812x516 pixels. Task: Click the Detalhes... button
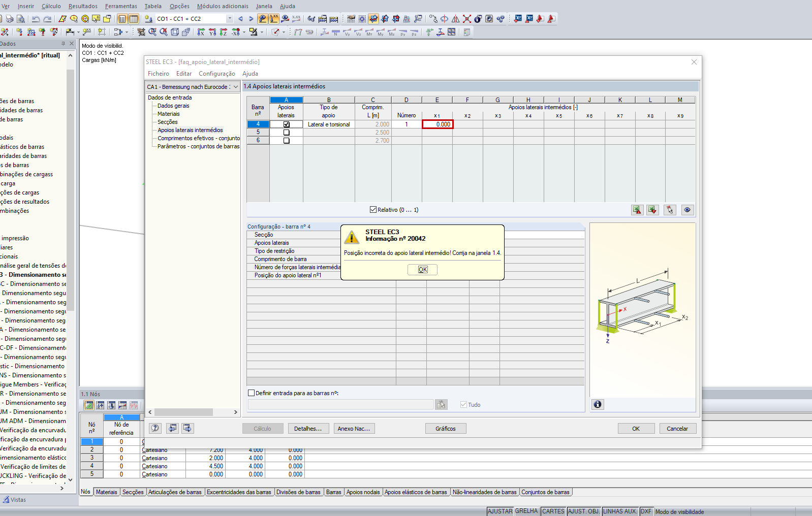pos(308,429)
